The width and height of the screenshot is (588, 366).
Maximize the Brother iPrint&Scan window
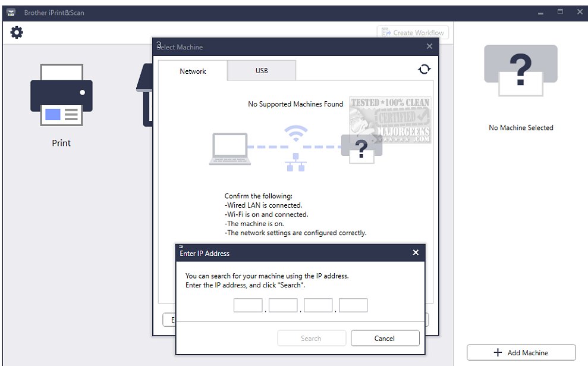coord(560,12)
